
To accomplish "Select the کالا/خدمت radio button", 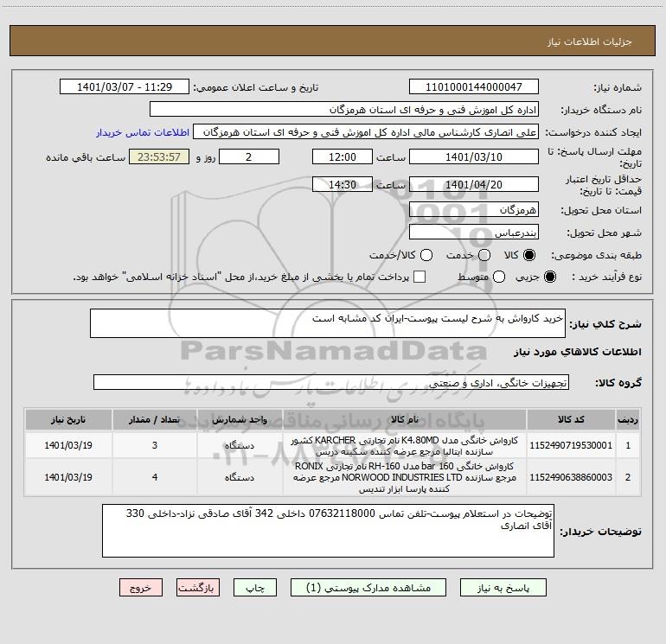I will (426, 255).
